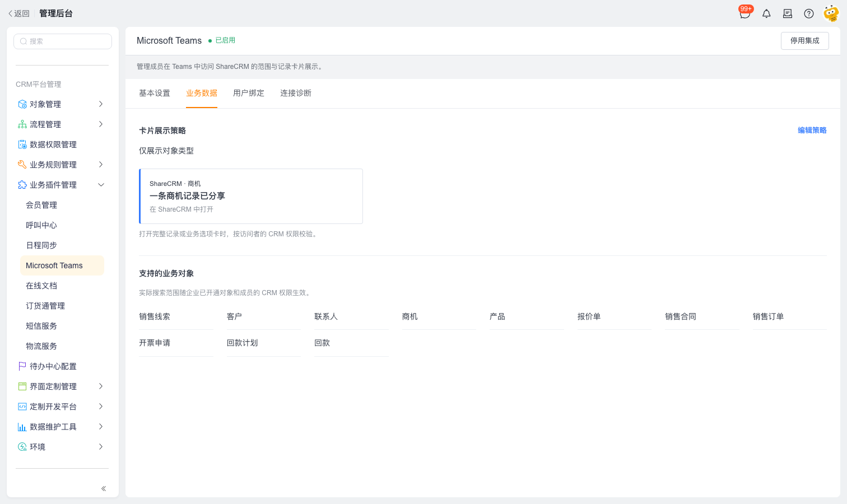Click the 流程管理 flowchart icon
Screen dimensions: 847x504
(x=22, y=124)
